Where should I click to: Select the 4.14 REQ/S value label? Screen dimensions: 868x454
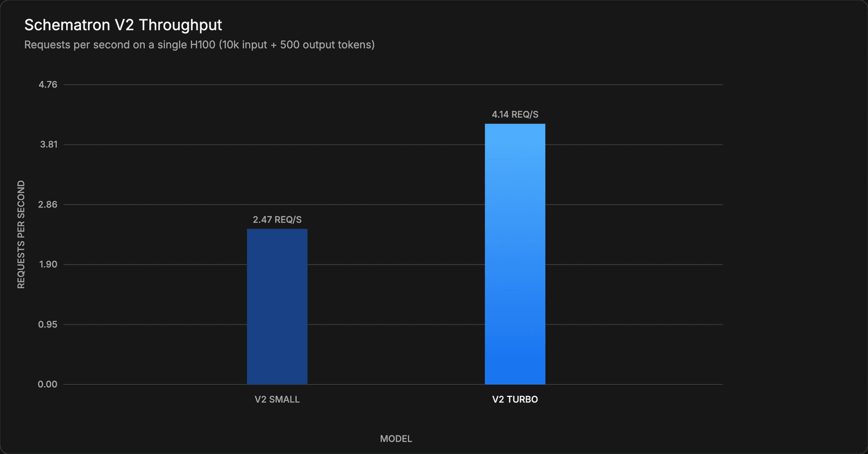(515, 114)
